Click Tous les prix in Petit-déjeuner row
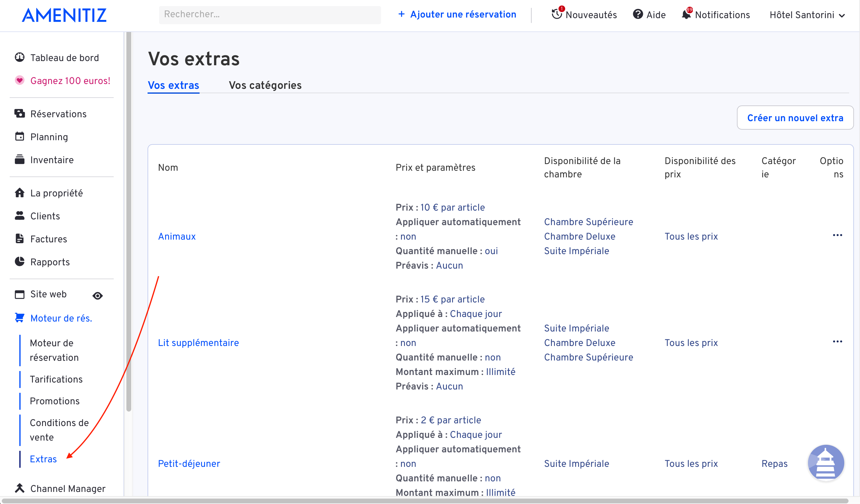The height and width of the screenshot is (504, 860). (x=691, y=464)
